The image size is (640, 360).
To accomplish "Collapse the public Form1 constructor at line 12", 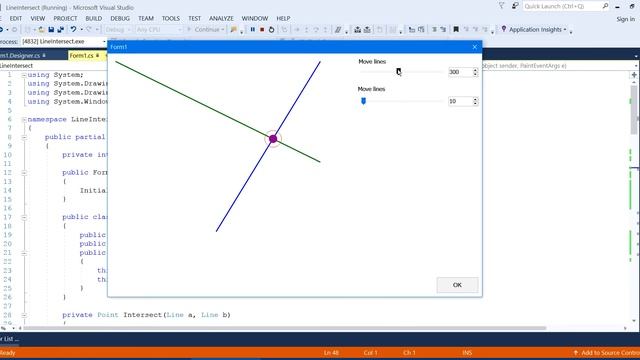I will [24, 173].
